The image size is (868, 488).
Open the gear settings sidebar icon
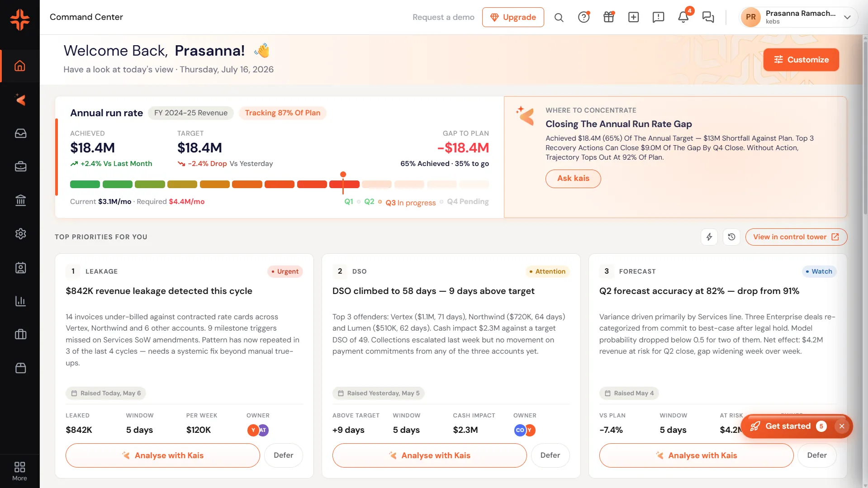(20, 234)
